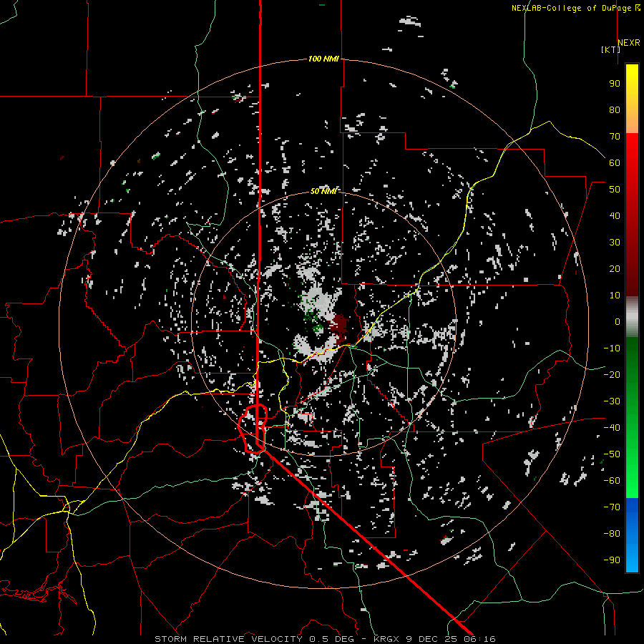Click the green inbound velocity patch near radar center

318,328
